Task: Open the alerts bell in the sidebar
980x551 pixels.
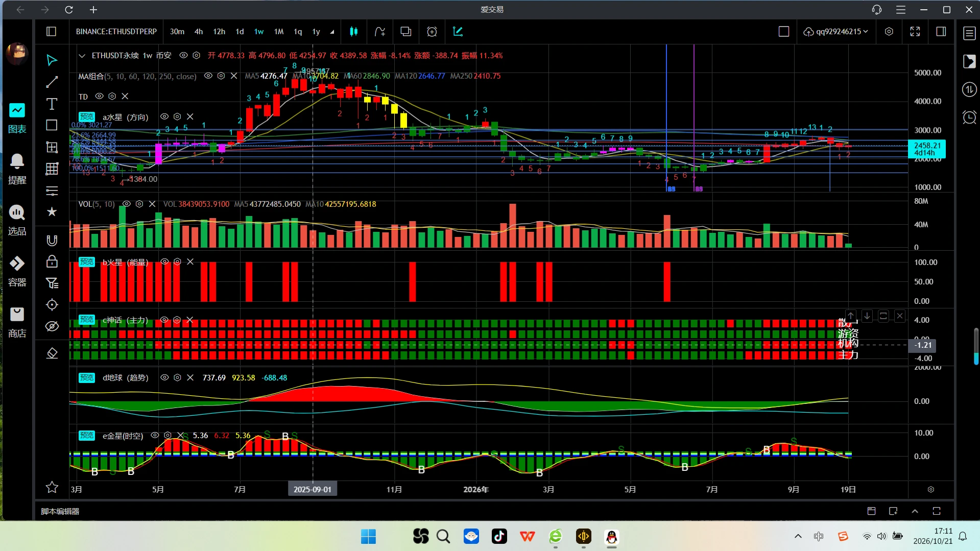Action: (17, 169)
